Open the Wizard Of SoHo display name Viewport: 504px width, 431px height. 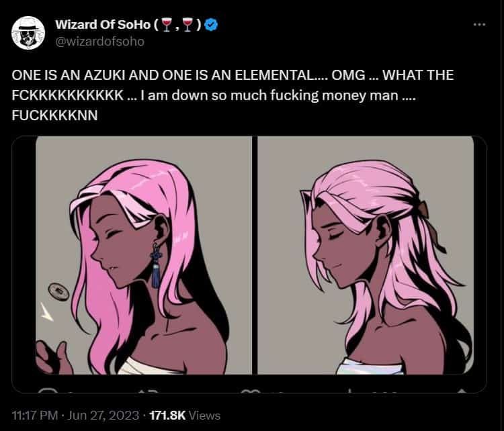[x=103, y=24]
